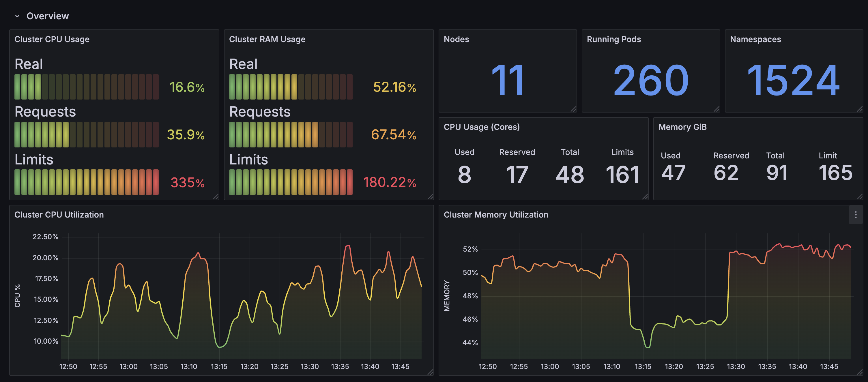
Task: Click the 52.16% RAM Real value
Action: click(394, 87)
